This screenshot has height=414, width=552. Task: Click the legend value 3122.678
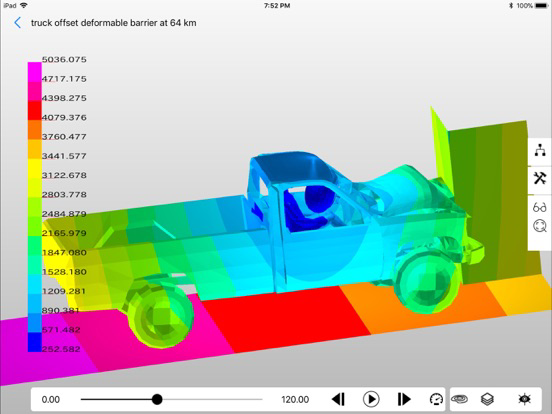(x=64, y=175)
